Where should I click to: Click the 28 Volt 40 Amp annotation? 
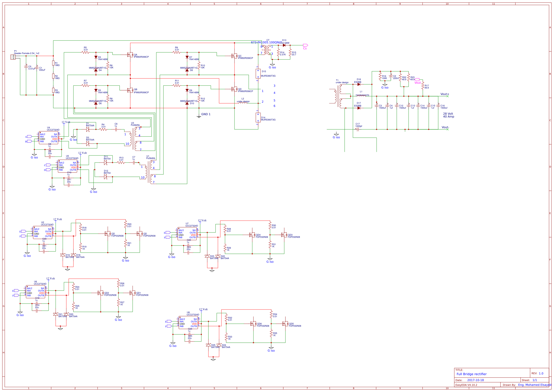pos(448,115)
